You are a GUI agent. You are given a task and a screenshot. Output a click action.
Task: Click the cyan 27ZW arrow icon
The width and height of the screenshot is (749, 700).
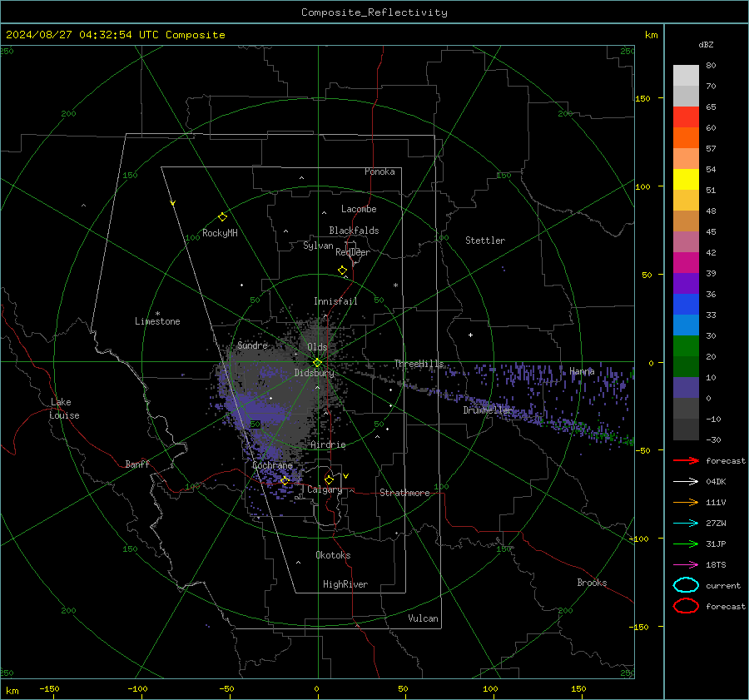click(686, 524)
